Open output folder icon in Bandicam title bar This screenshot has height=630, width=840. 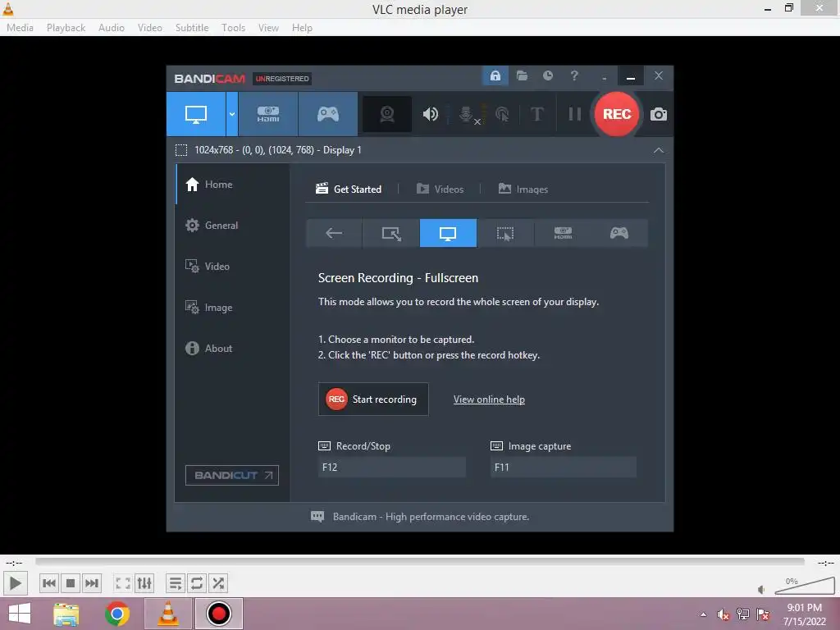[x=522, y=75]
